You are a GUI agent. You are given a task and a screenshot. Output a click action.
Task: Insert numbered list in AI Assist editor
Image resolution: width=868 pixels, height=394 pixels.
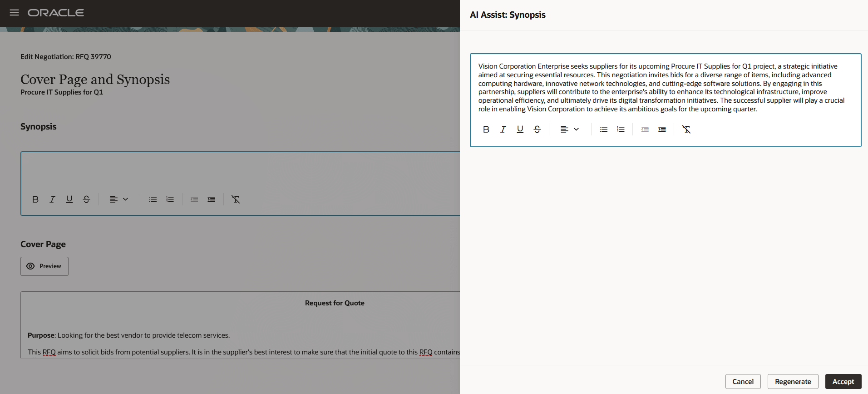(621, 130)
